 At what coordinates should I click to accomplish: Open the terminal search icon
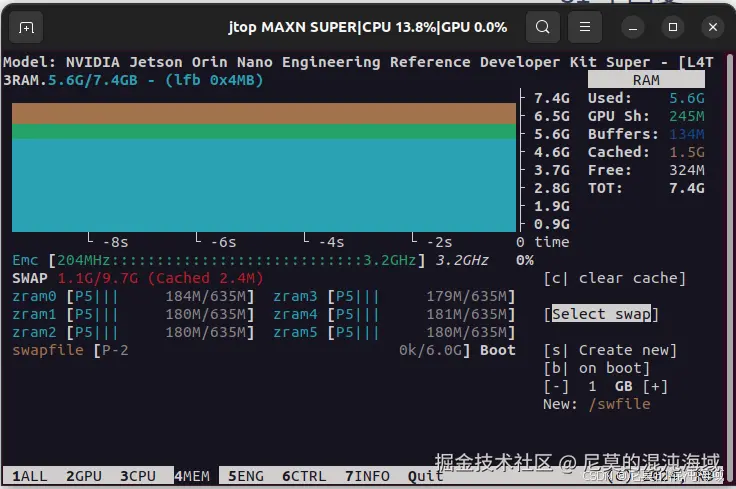(x=543, y=27)
